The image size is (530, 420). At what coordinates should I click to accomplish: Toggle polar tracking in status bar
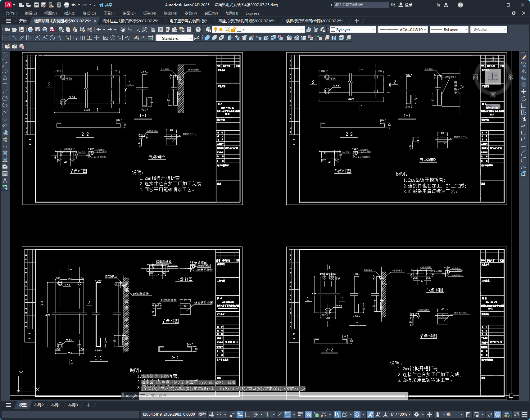[x=255, y=414]
